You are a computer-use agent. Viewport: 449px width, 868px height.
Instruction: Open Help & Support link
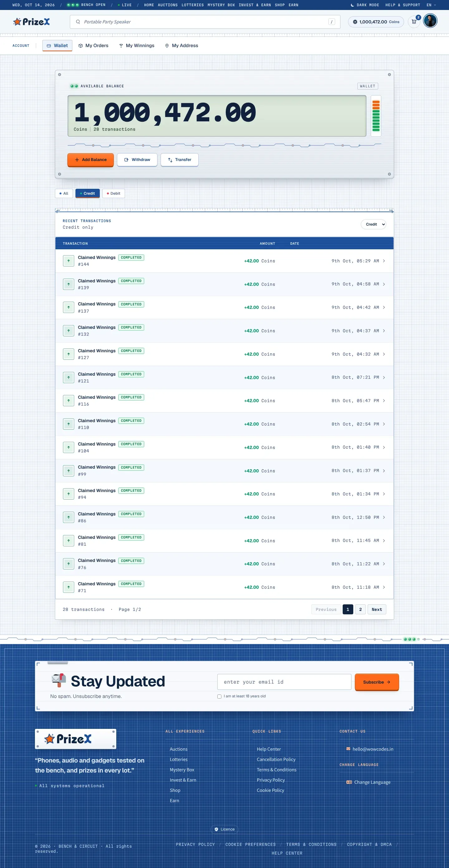tap(403, 5)
